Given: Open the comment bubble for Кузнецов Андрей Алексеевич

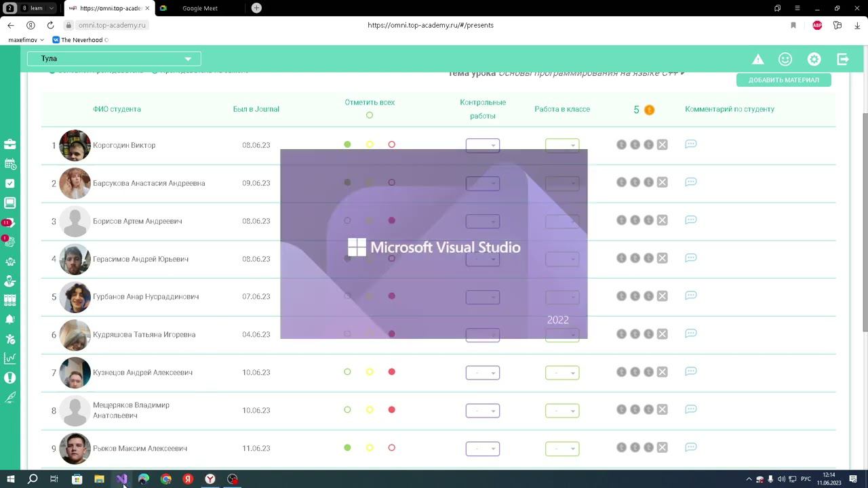Looking at the screenshot, I should click(691, 371).
